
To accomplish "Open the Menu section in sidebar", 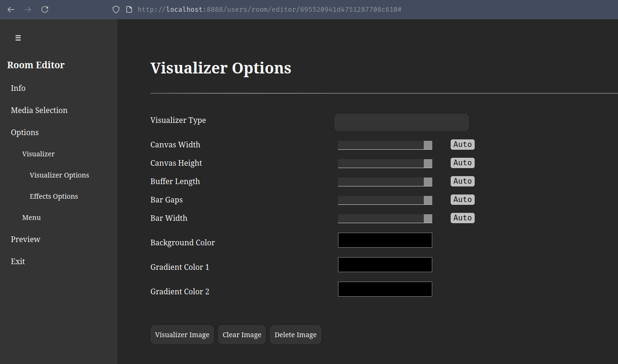I will [31, 217].
